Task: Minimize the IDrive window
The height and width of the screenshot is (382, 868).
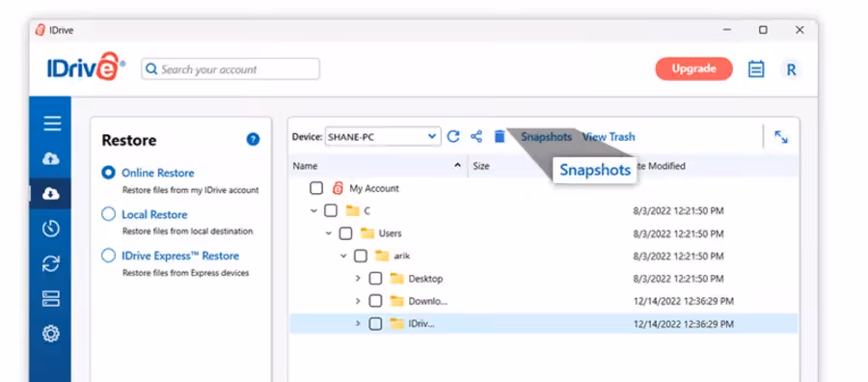Action: pyautogui.click(x=727, y=30)
